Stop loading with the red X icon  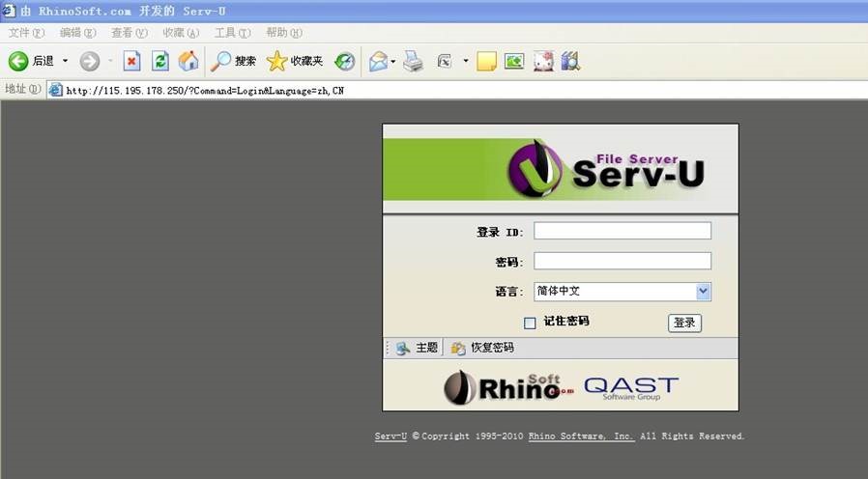pos(131,61)
